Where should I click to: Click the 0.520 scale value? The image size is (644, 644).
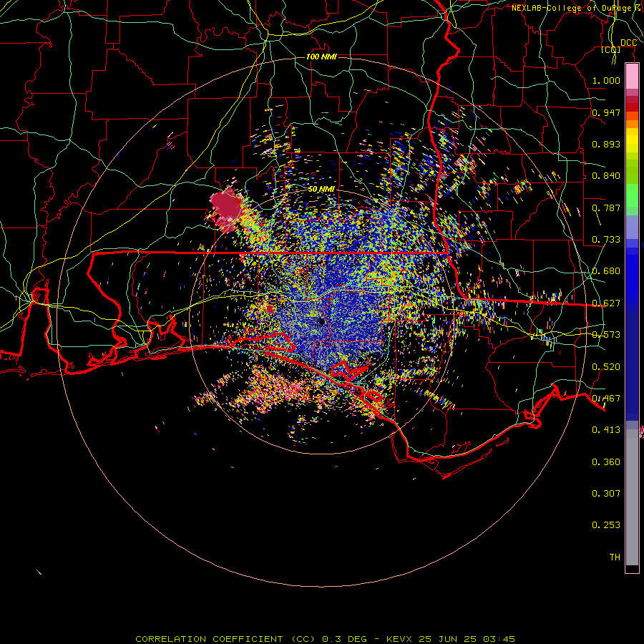coord(606,367)
